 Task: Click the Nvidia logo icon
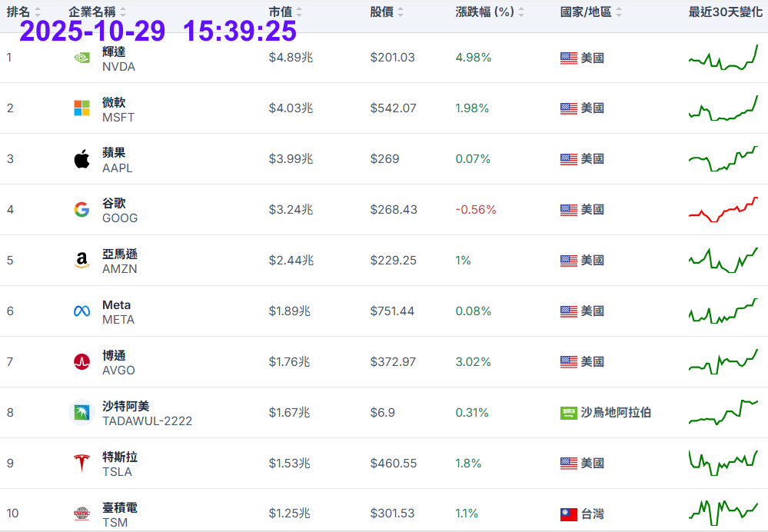pyautogui.click(x=81, y=58)
